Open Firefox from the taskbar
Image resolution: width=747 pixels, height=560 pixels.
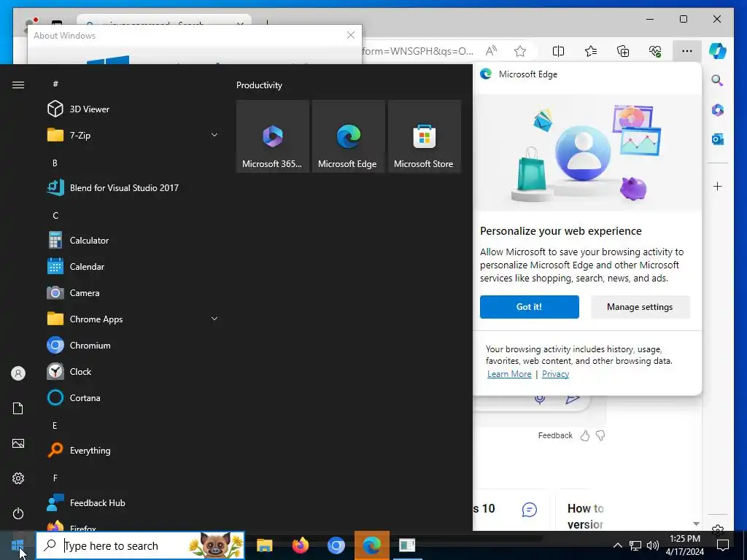[x=300, y=545]
